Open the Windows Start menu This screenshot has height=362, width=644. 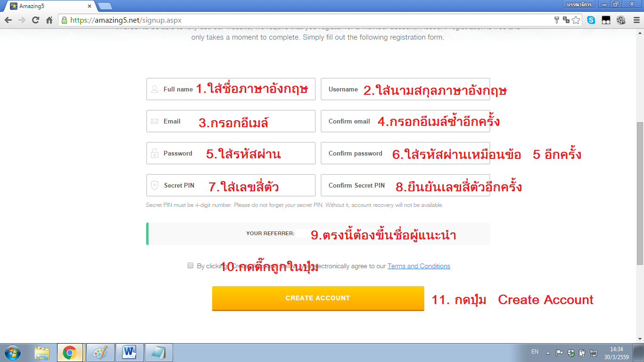pos(12,353)
